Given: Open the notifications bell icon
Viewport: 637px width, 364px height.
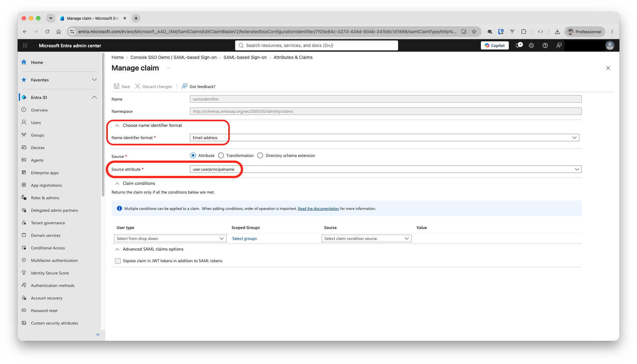Looking at the screenshot, I should tap(519, 45).
